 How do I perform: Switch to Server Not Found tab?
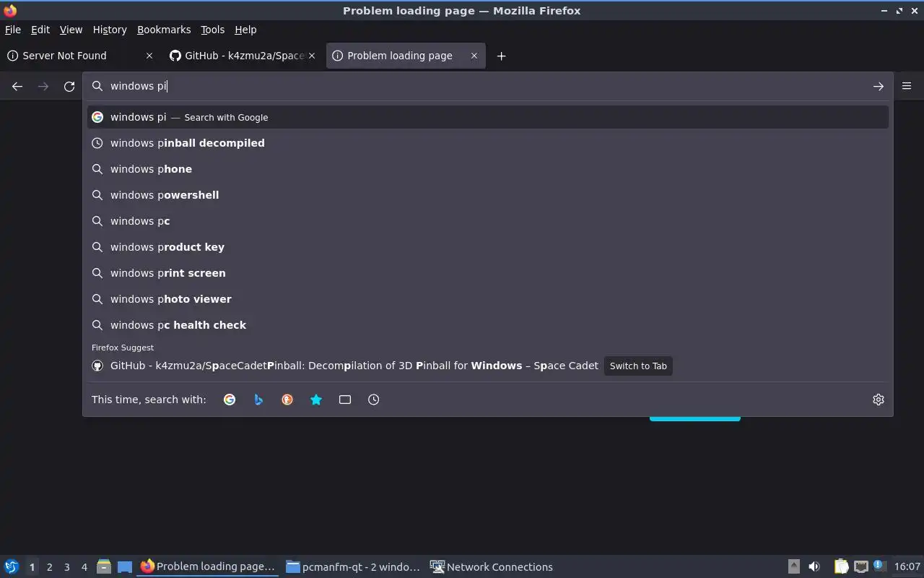click(x=79, y=56)
